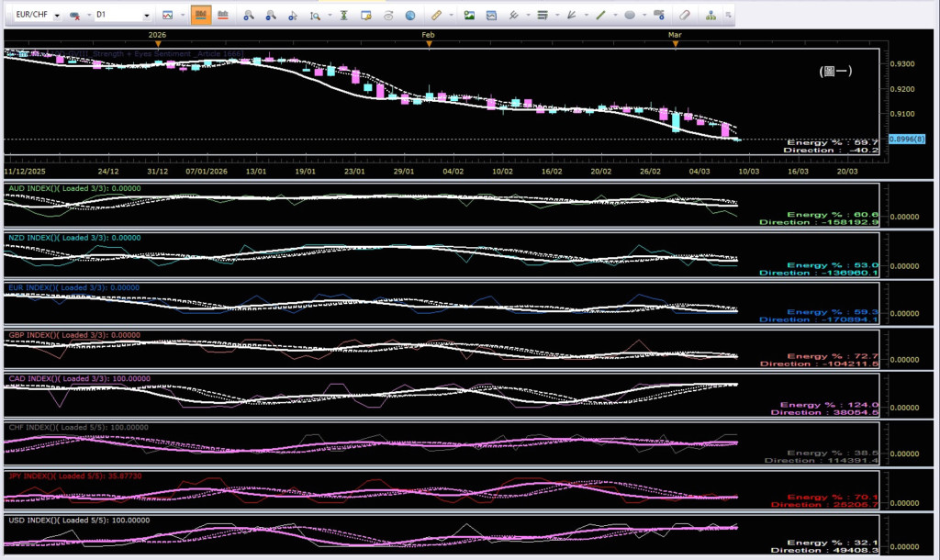This screenshot has height=560, width=940.
Task: Expand the ruler tool dropdown arrow
Action: pos(451,16)
